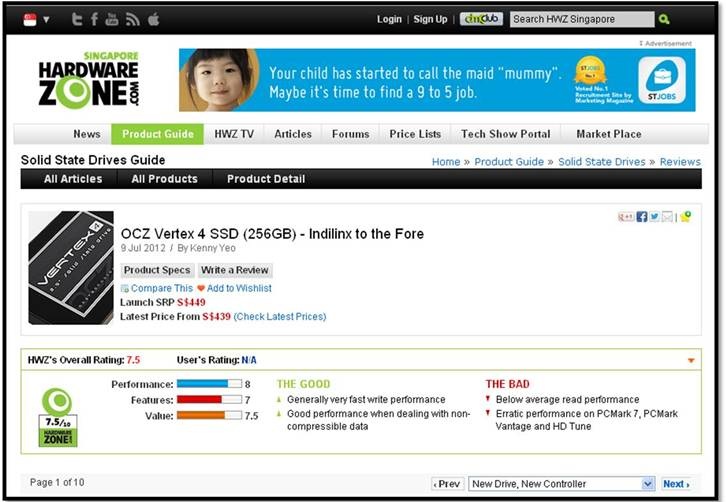
Task: Click the Sign Up link
Action: 430,19
